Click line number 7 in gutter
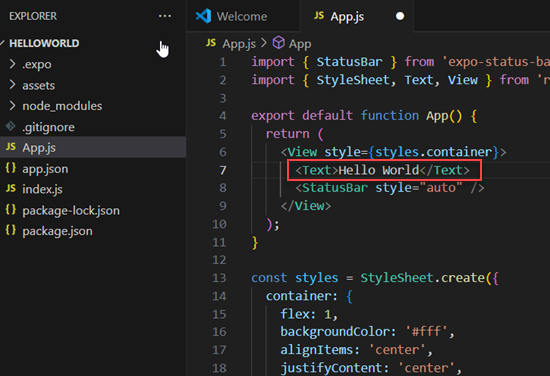Image resolution: width=550 pixels, height=376 pixels. [x=223, y=170]
